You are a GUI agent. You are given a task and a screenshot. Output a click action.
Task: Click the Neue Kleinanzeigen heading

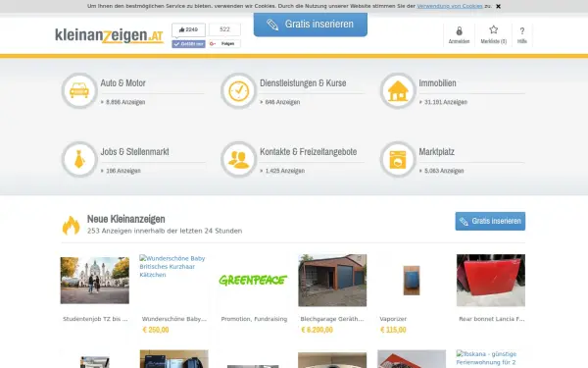click(x=126, y=219)
